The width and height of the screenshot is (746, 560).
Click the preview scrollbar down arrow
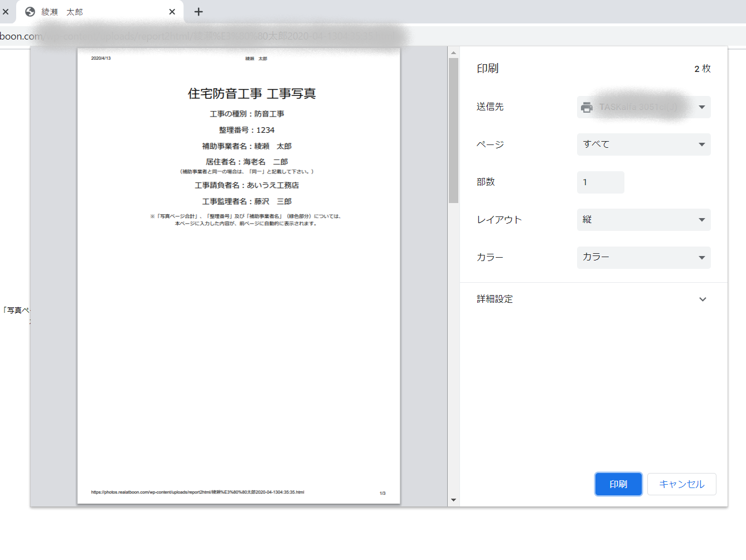click(453, 500)
